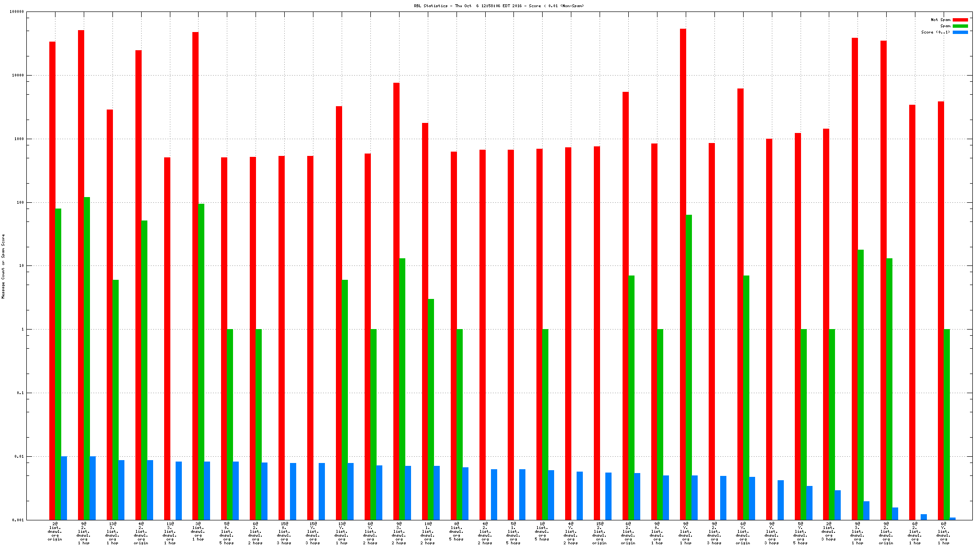This screenshot has height=551, width=980.
Task: Click the 0.1 y-axis tick label
Action: point(20,393)
